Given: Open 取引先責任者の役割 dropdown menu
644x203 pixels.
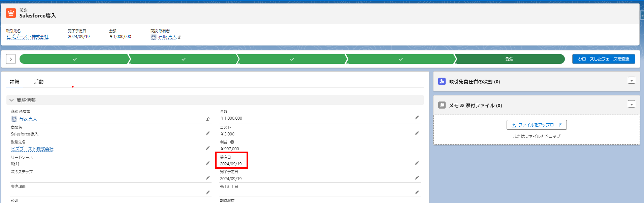Looking at the screenshot, I should click(x=632, y=80).
